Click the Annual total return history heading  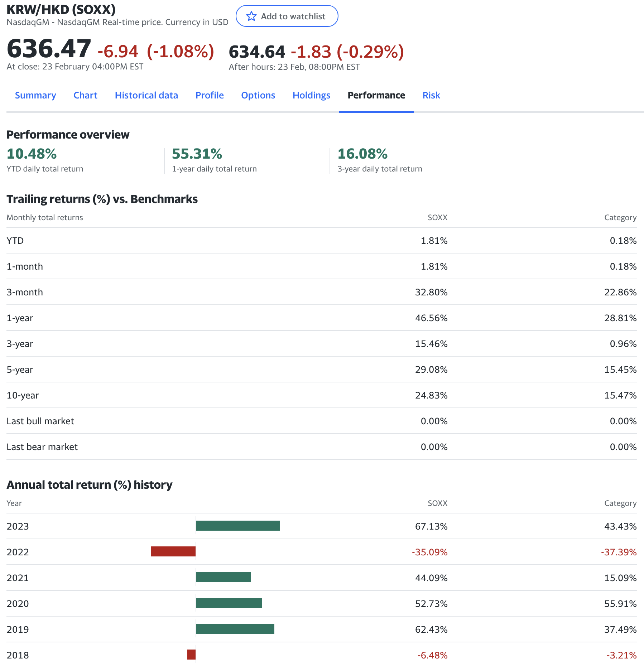coord(90,485)
